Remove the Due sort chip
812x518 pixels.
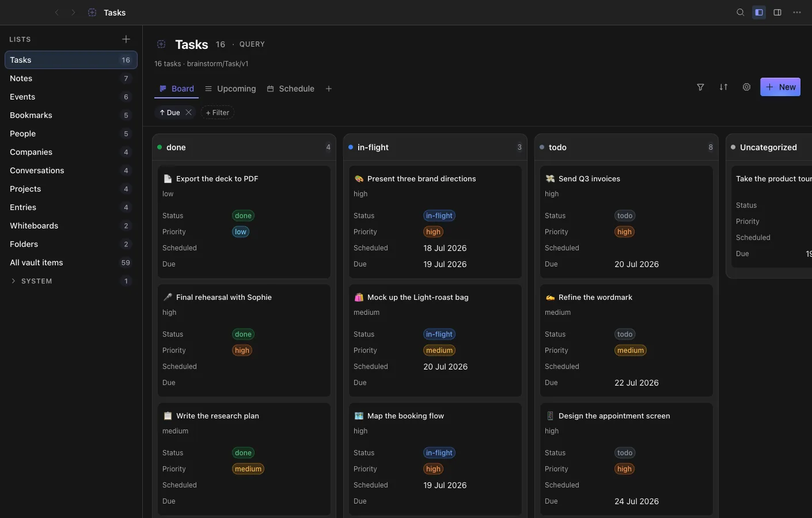coord(188,112)
